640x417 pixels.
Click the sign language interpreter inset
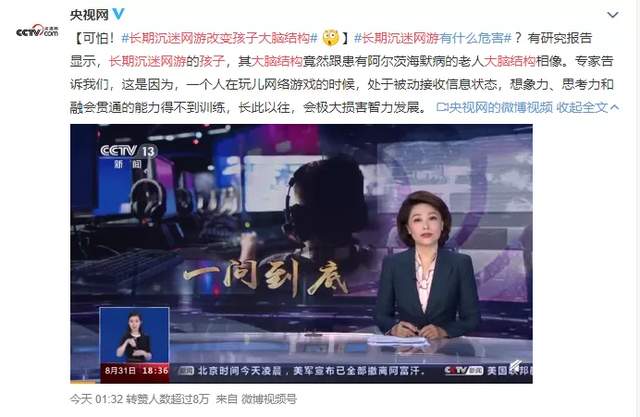tap(134, 335)
